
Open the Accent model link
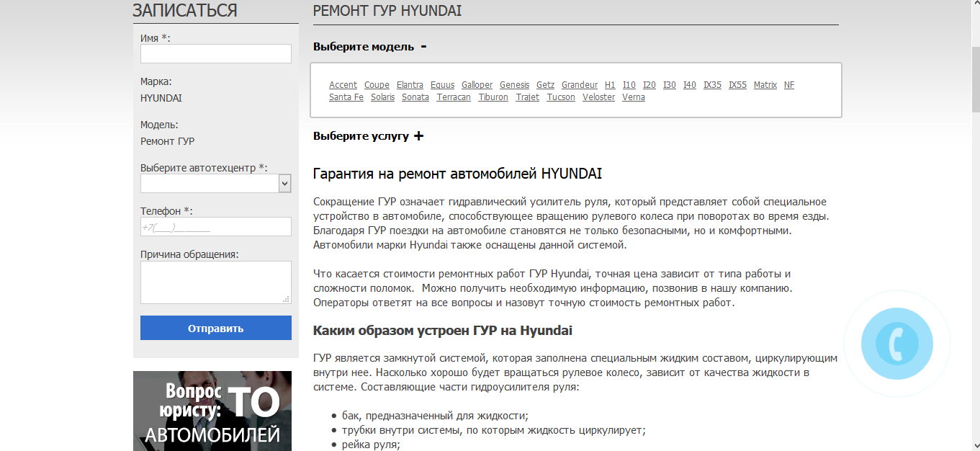coord(343,85)
